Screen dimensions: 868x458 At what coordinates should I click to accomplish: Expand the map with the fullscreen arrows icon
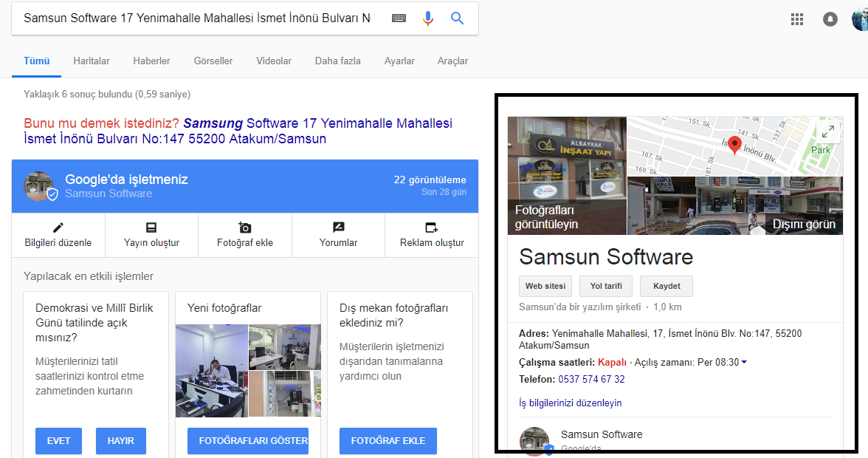[x=828, y=131]
